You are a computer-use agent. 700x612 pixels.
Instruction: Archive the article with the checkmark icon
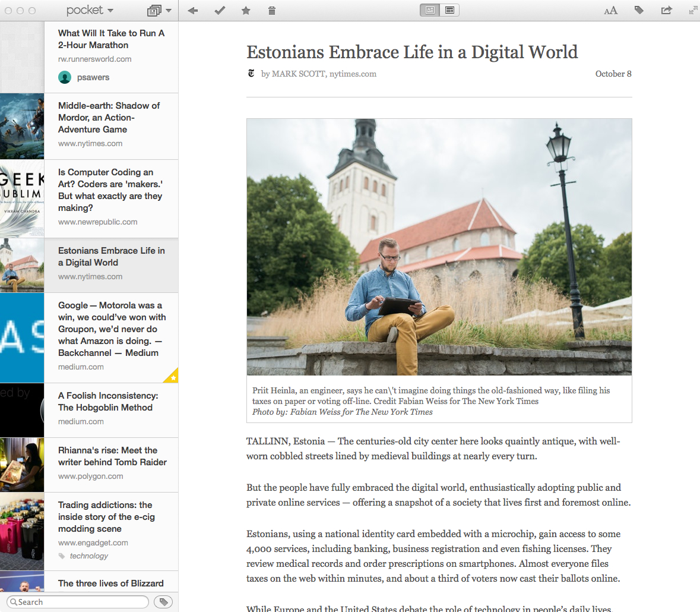pyautogui.click(x=220, y=10)
